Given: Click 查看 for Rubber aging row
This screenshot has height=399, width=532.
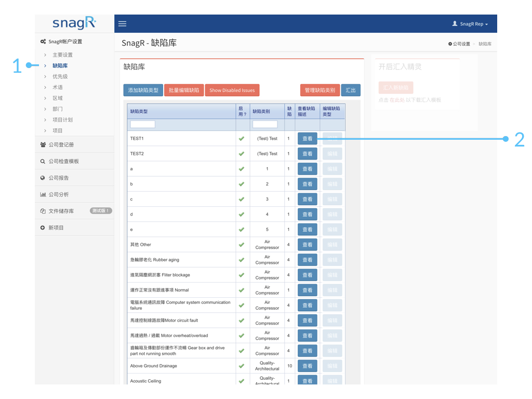Looking at the screenshot, I should coord(308,260).
